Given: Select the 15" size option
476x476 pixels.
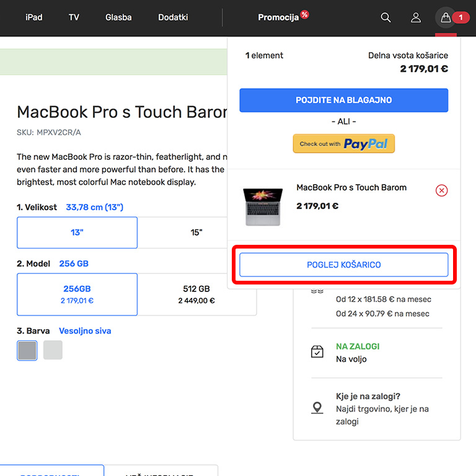Looking at the screenshot, I should coord(196,232).
